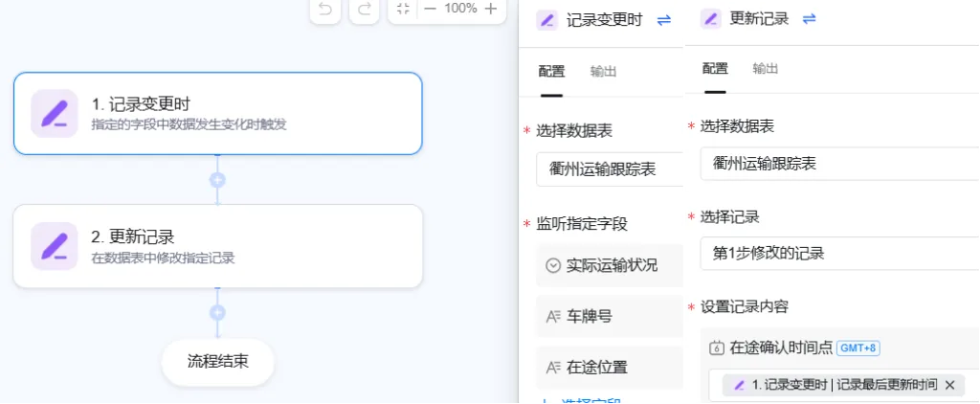This screenshot has height=404, width=980.
Task: Click the 100% zoom level value
Action: pyautogui.click(x=460, y=8)
